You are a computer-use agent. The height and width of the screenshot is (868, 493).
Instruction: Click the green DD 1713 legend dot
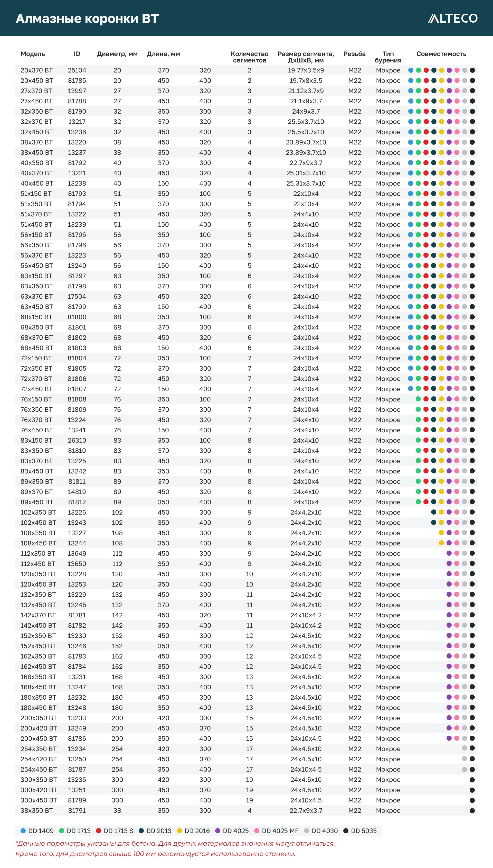[62, 831]
